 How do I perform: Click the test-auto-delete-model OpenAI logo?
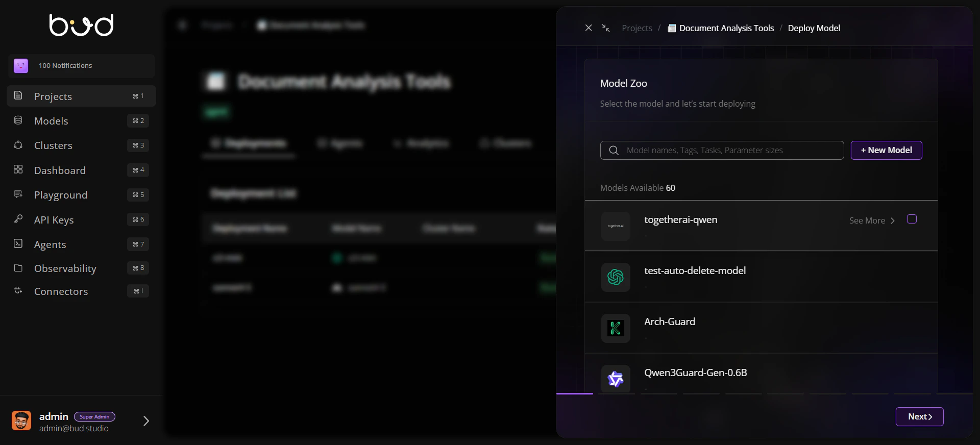[x=616, y=277]
